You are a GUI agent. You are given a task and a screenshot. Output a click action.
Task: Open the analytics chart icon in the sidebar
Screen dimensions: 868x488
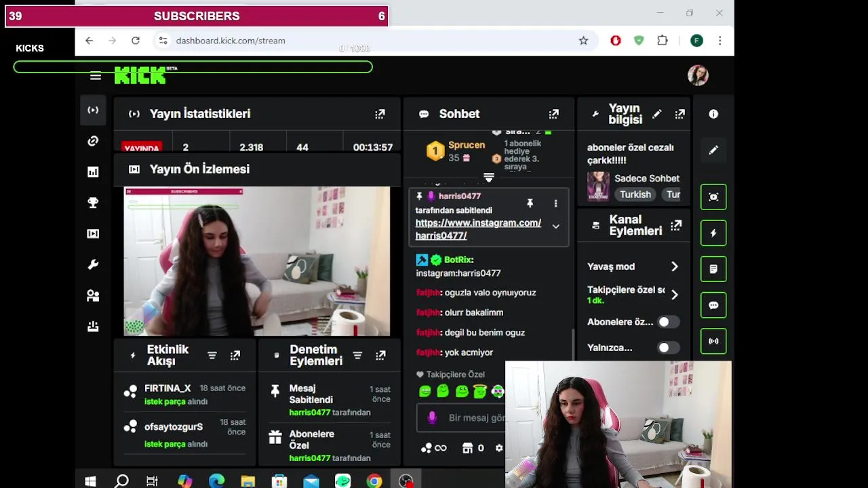pyautogui.click(x=93, y=172)
